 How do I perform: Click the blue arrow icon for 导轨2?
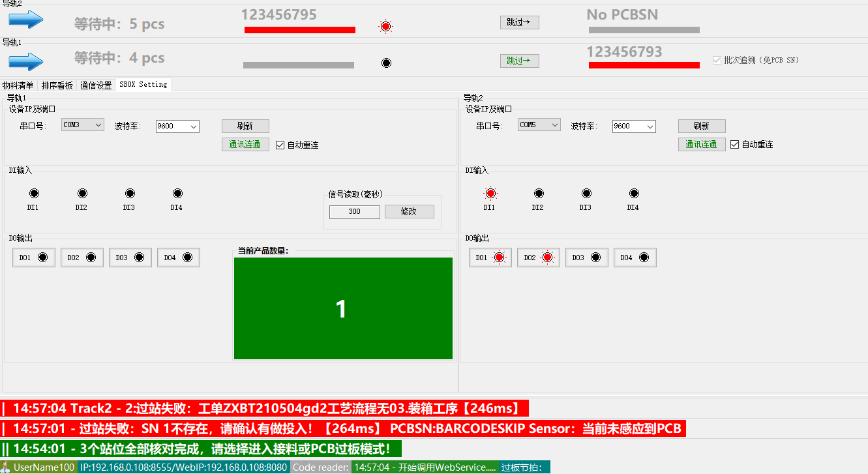(25, 20)
